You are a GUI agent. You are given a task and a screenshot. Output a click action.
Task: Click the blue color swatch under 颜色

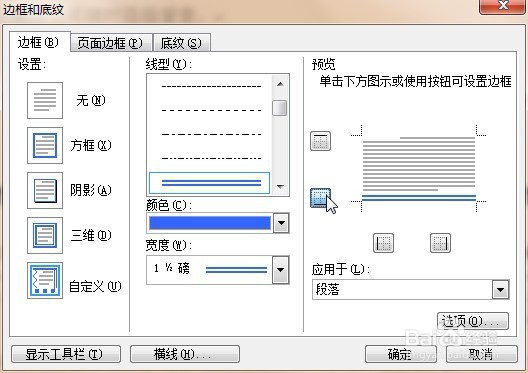tap(210, 223)
